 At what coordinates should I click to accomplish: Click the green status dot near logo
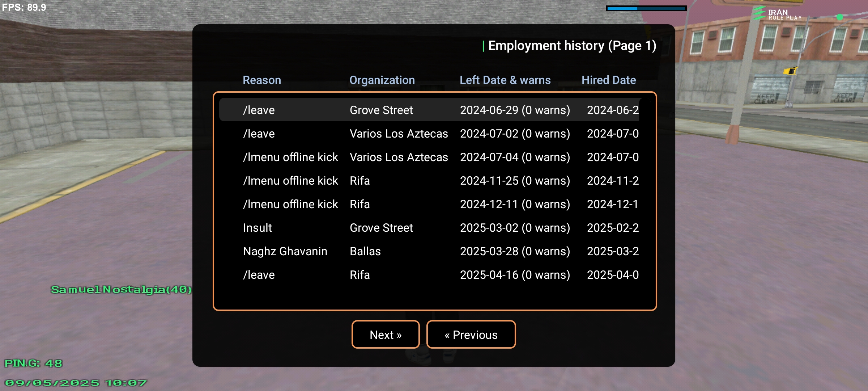point(840,17)
